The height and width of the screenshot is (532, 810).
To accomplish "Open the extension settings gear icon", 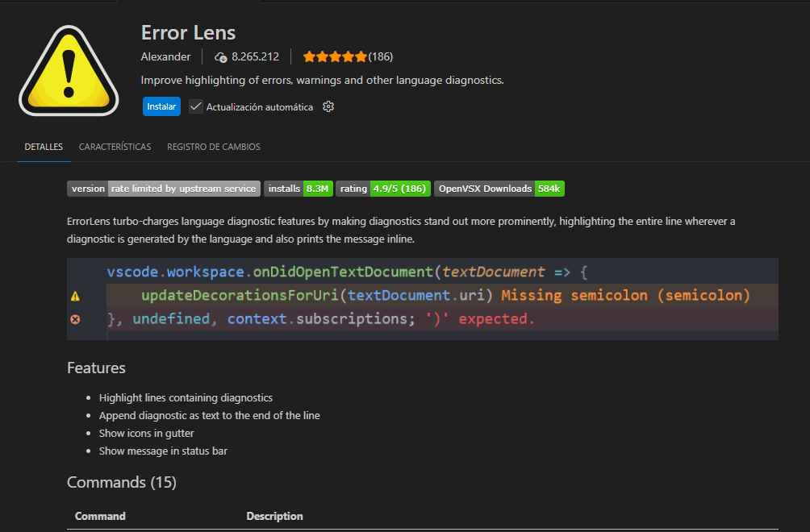I will pos(328,106).
